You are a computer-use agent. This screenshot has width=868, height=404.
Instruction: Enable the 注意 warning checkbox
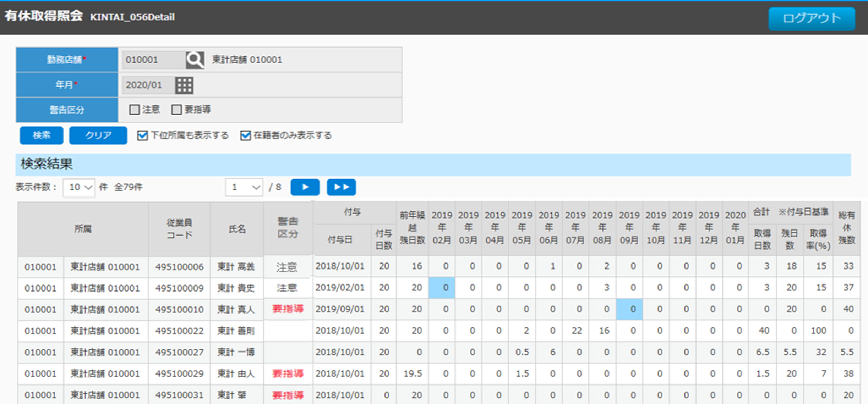(135, 110)
